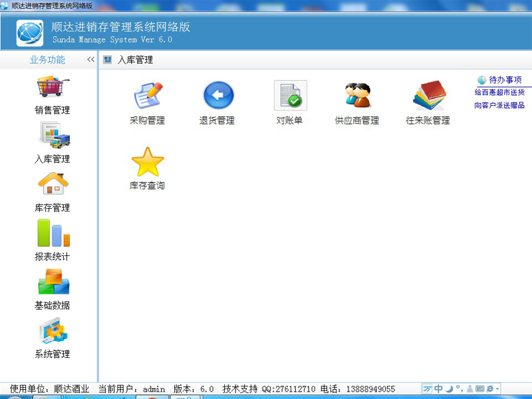Toggle the IME 中 Chinese/English mode
The width and height of the screenshot is (532, 399).
439,388
